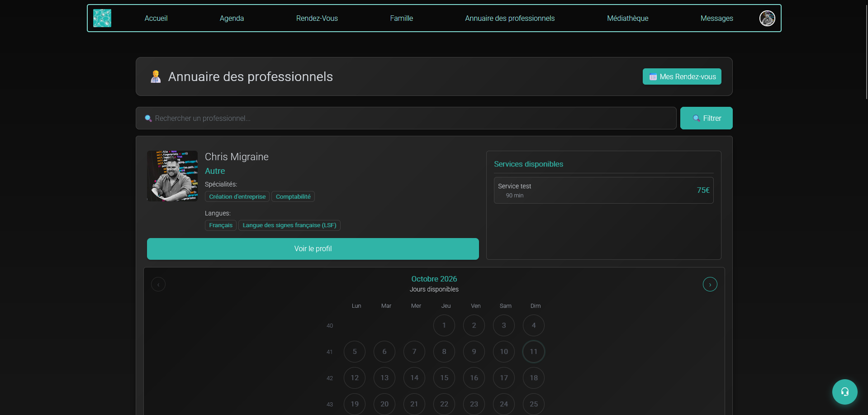Select October 25 in the calendar
868x415 pixels.
click(534, 404)
